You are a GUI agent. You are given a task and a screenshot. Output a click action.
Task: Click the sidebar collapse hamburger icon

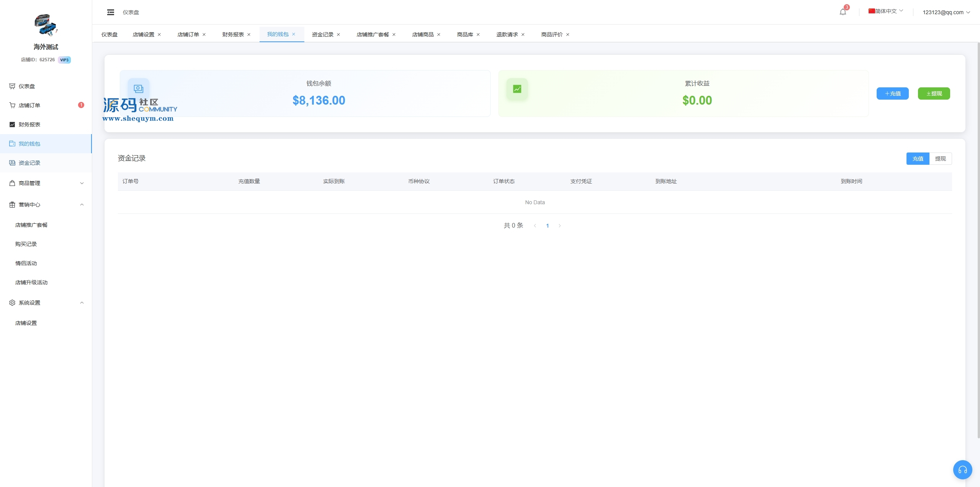(111, 12)
